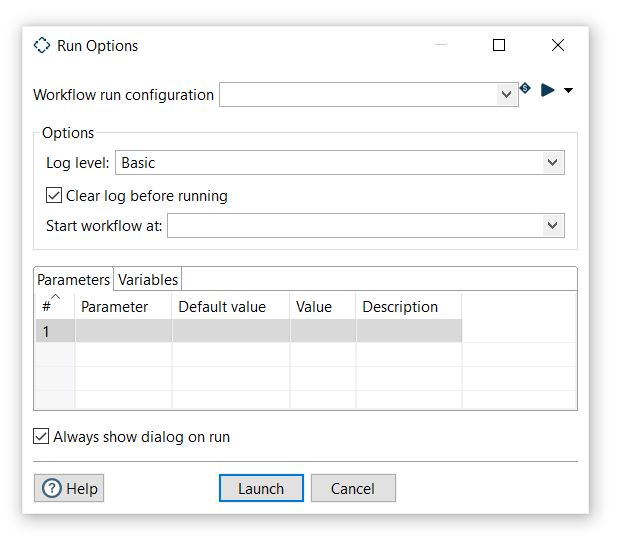Maximize the Run Options dialog
Viewport: 619px width, 538px height.
tap(499, 46)
